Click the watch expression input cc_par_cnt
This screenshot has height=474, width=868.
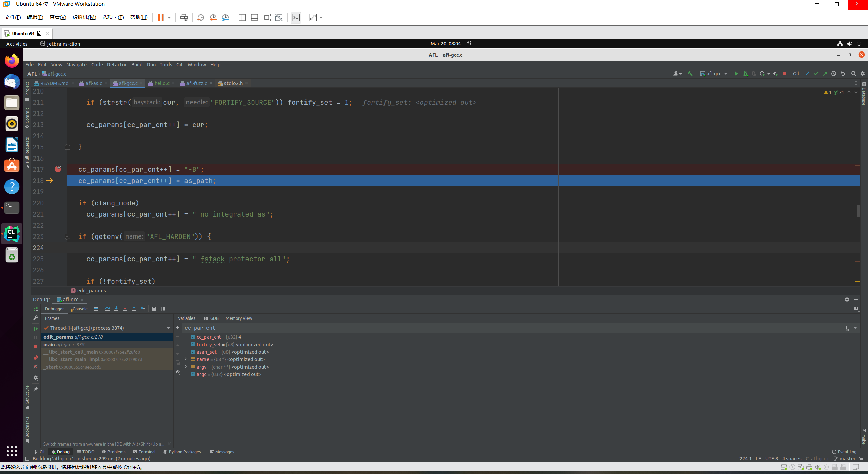point(512,328)
